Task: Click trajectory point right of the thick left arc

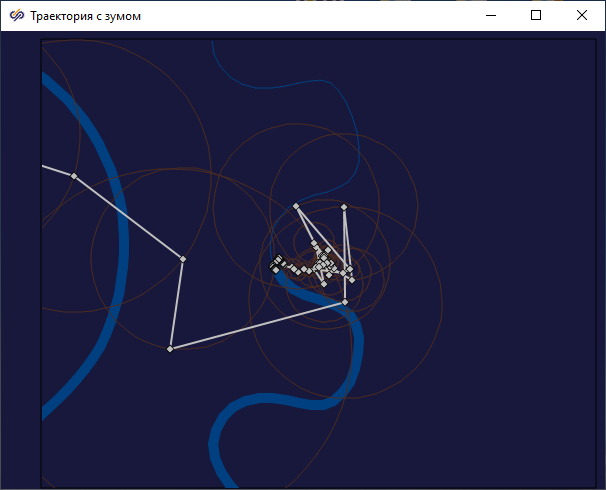Action: (x=182, y=259)
